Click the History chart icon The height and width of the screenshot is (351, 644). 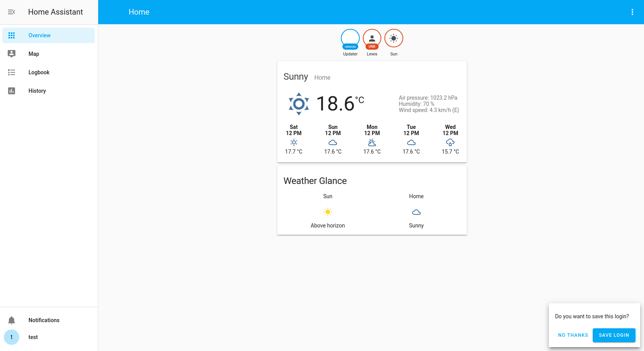12,90
